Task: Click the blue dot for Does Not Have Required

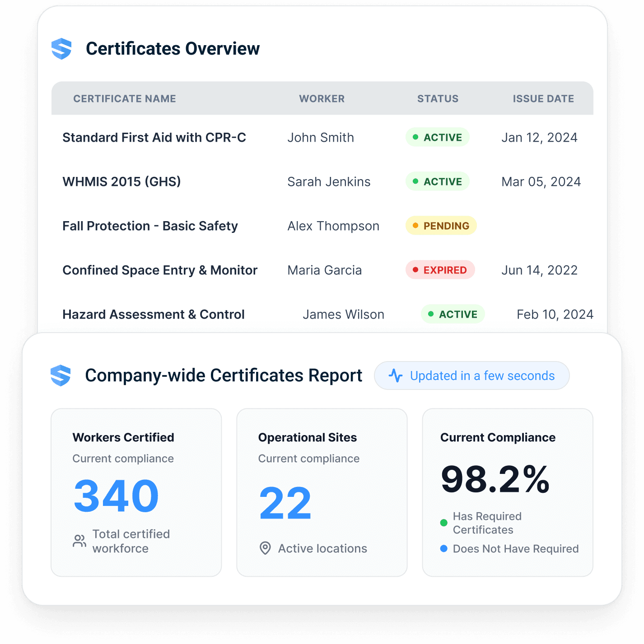Action: [x=443, y=548]
